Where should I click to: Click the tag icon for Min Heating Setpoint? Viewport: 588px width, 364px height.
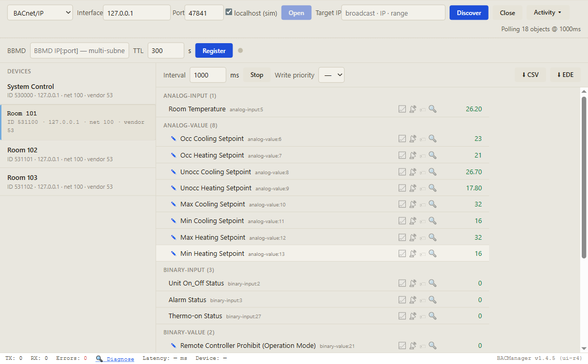coord(423,254)
